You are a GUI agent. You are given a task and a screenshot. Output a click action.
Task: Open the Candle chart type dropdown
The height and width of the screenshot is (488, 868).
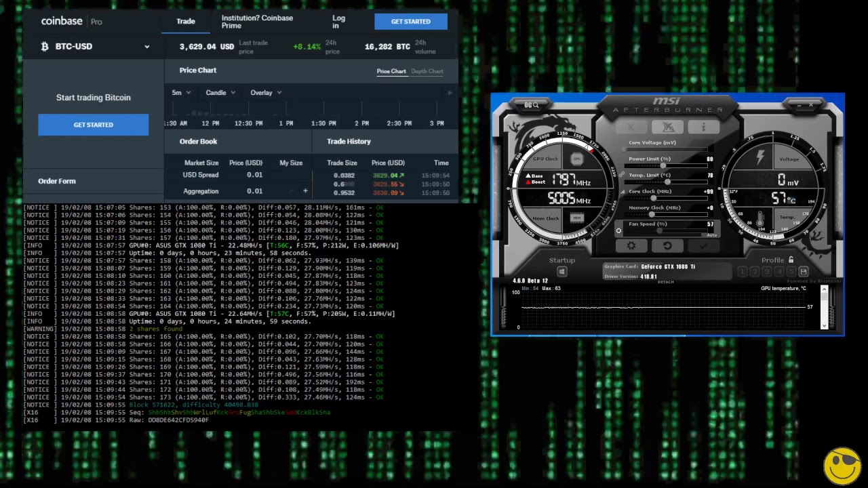pos(220,93)
